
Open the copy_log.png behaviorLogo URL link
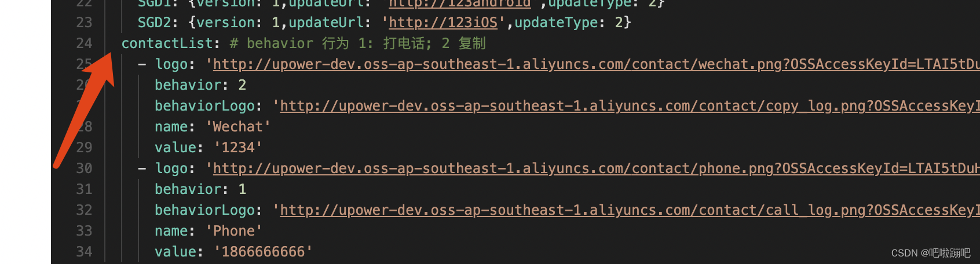pyautogui.click(x=630, y=106)
